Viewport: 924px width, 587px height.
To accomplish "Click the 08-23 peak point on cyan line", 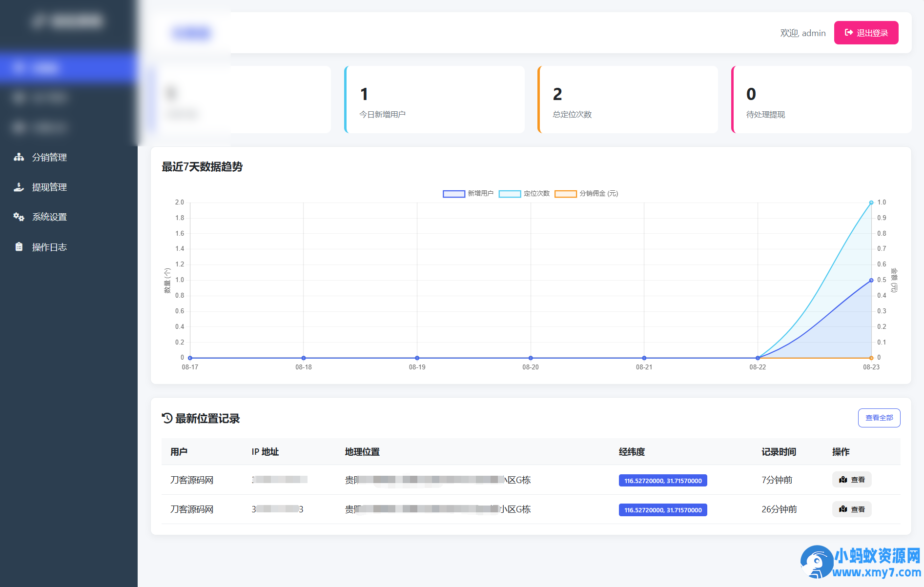I will 871,202.
